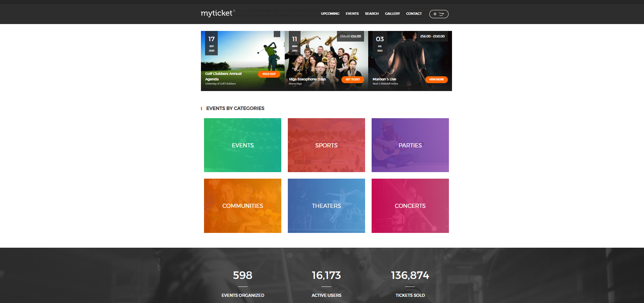Click the ACTIVE USERS label
Viewport: 644px width, 303px height.
[326, 295]
